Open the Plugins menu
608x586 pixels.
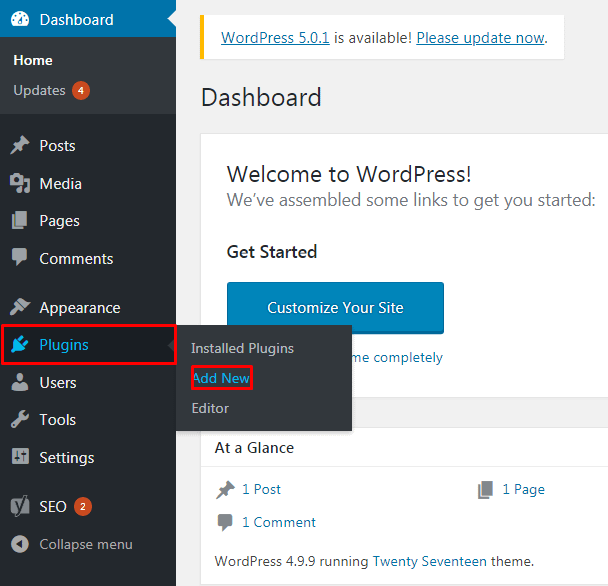coord(89,345)
